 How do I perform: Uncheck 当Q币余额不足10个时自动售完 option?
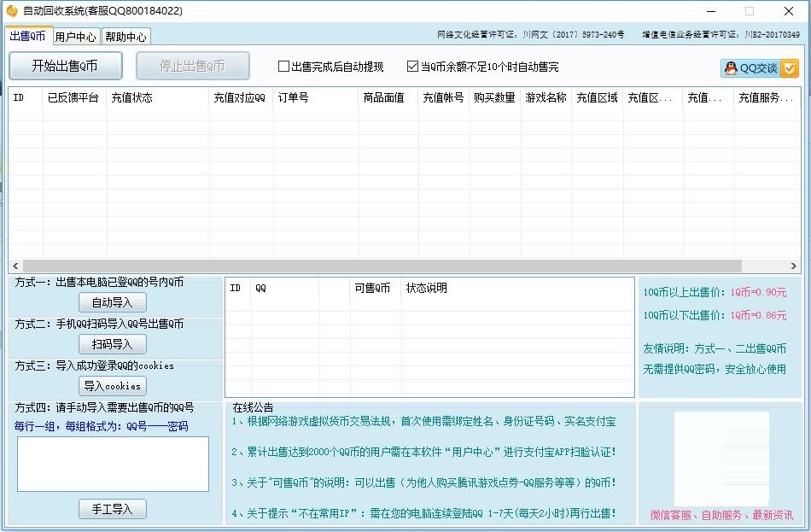pyautogui.click(x=412, y=67)
